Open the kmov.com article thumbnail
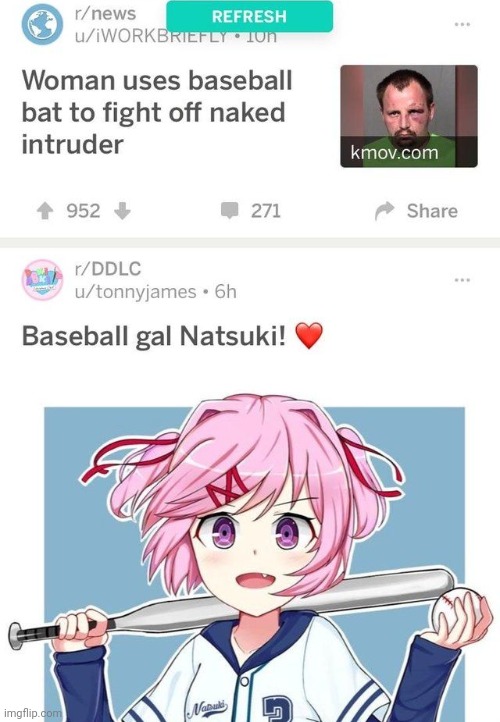500x722 pixels. coord(409,116)
